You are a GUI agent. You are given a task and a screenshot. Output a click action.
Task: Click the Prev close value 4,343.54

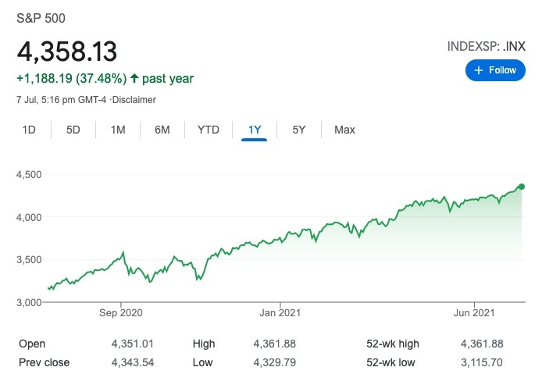134,362
